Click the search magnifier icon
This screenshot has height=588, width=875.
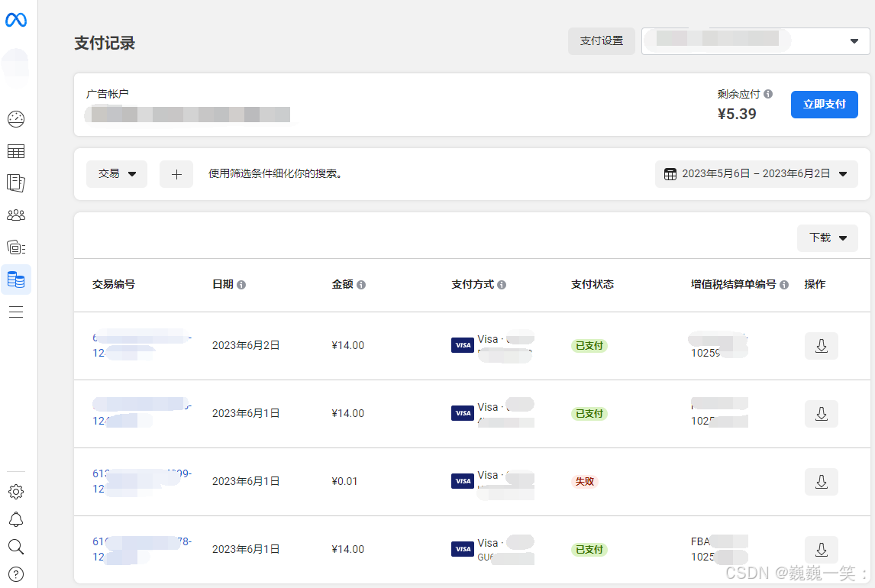pyautogui.click(x=15, y=547)
